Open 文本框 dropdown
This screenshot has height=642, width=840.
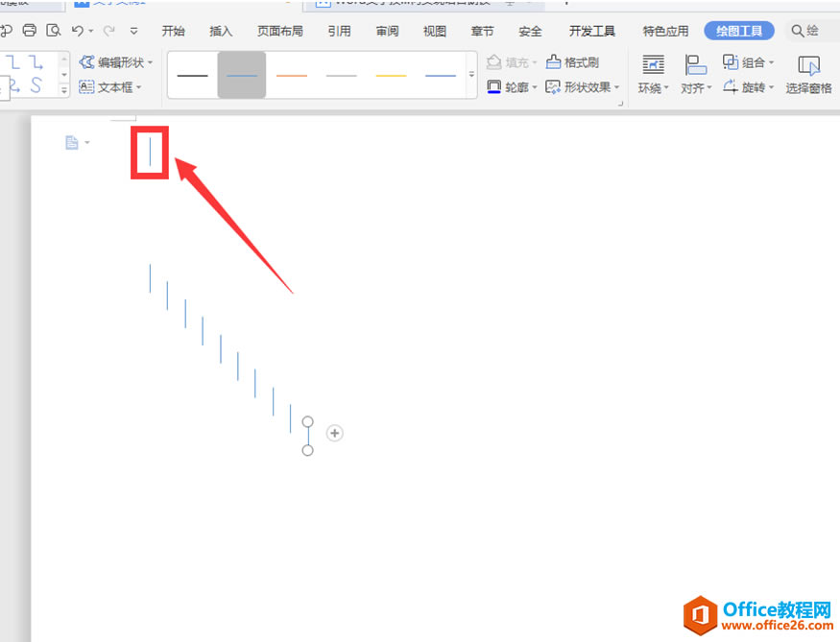coord(109,86)
